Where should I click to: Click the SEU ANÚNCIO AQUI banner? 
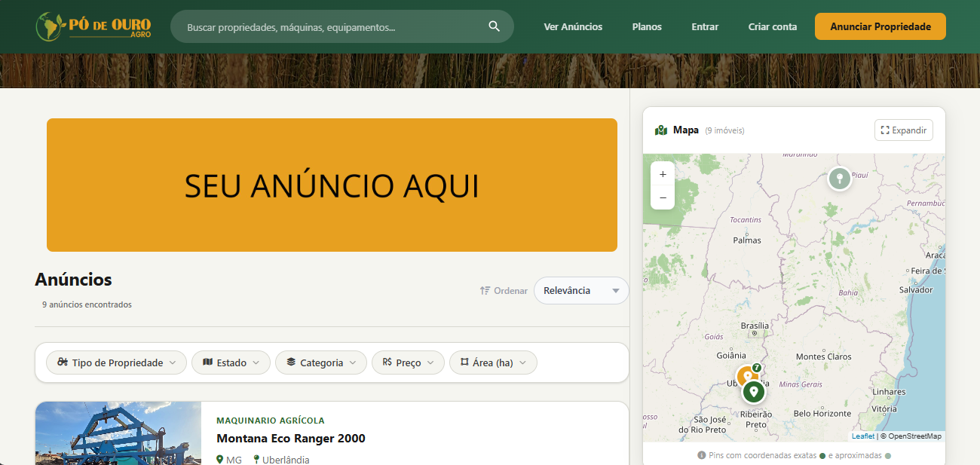click(332, 185)
